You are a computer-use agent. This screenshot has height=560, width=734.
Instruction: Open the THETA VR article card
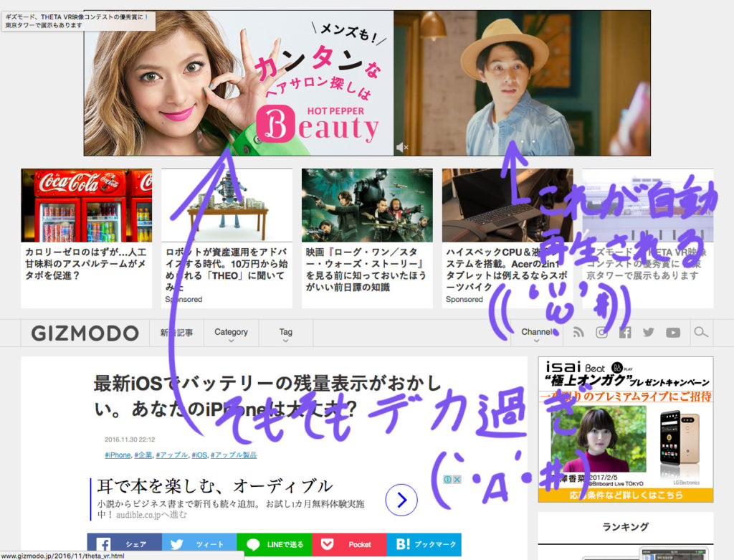(x=648, y=238)
